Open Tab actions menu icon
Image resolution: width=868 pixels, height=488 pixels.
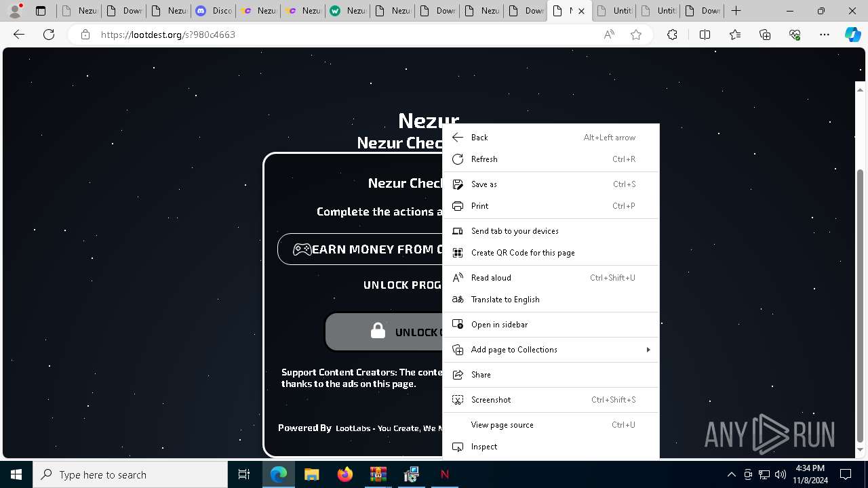tap(41, 11)
